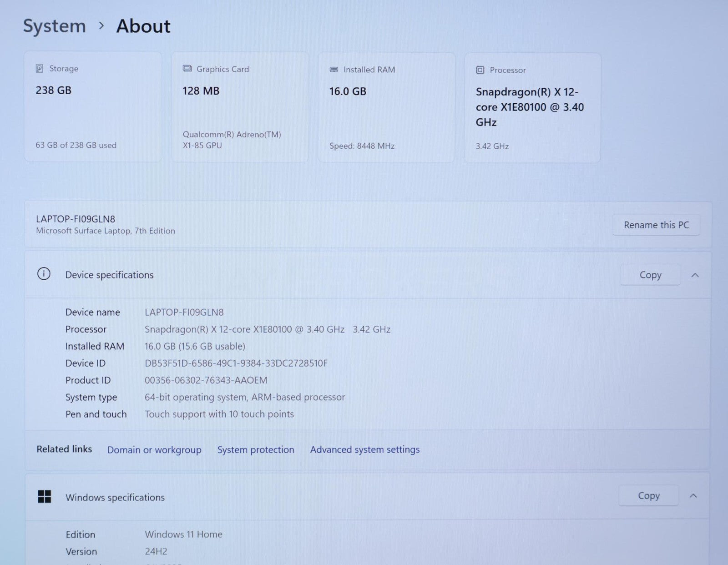728x565 pixels.
Task: Open the Storage card showing 238 GB
Action: 93,106
